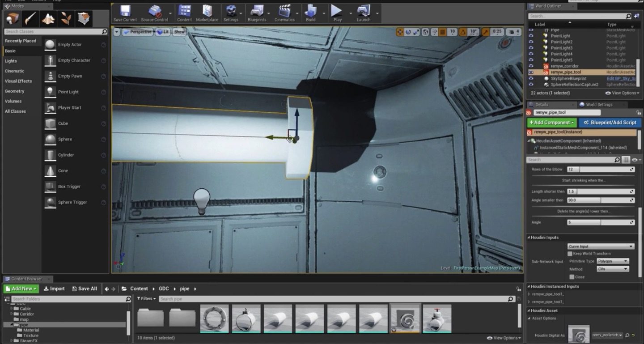Click Empty Actor icon in place list
The width and height of the screenshot is (644, 344).
coord(50,45)
